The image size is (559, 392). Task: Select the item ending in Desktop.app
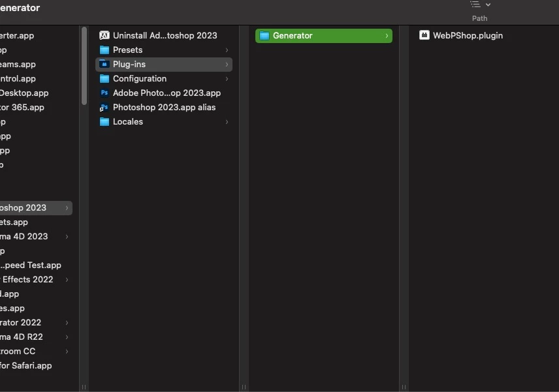pos(24,93)
